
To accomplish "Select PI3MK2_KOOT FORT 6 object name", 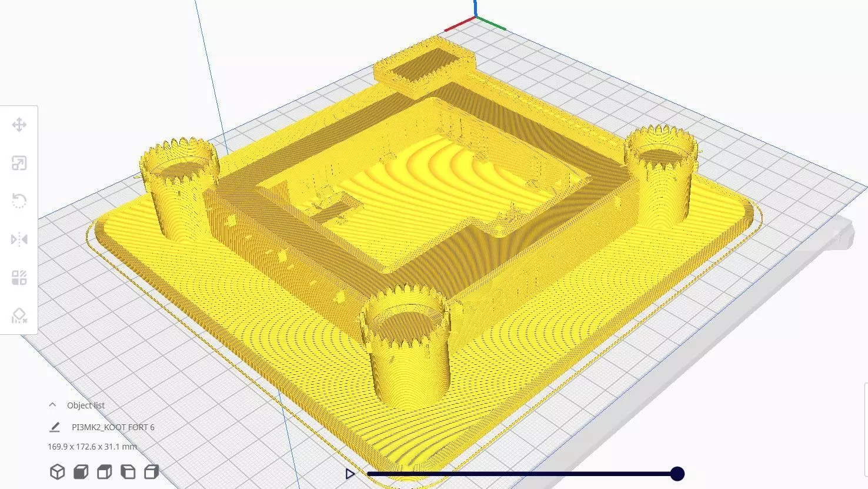I will [x=113, y=427].
